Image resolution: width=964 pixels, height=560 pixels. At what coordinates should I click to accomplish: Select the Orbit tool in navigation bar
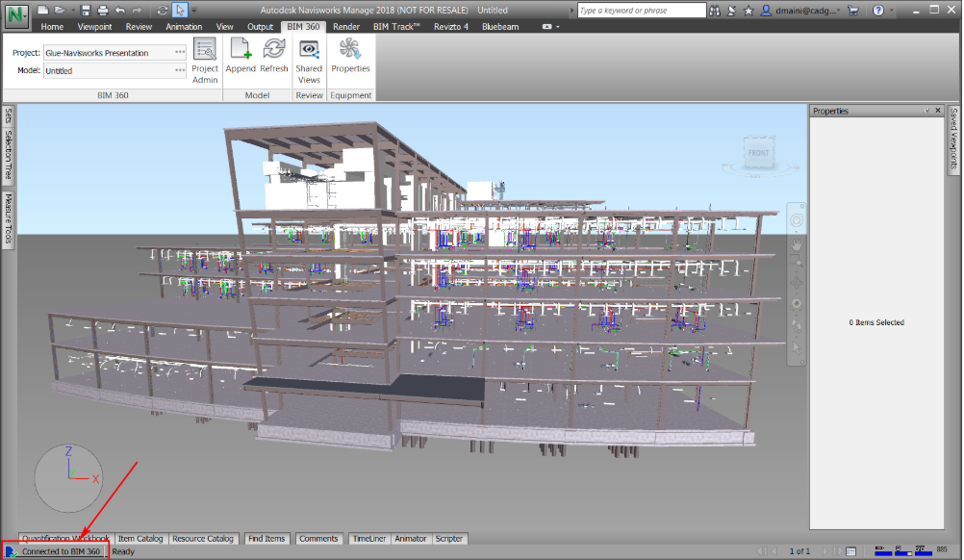coord(797,283)
